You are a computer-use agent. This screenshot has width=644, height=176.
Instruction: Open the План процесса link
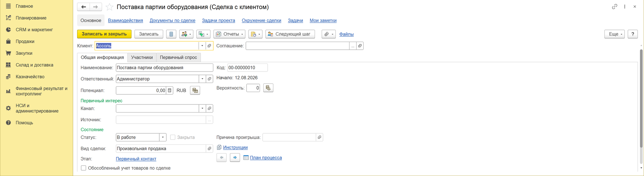[266, 158]
